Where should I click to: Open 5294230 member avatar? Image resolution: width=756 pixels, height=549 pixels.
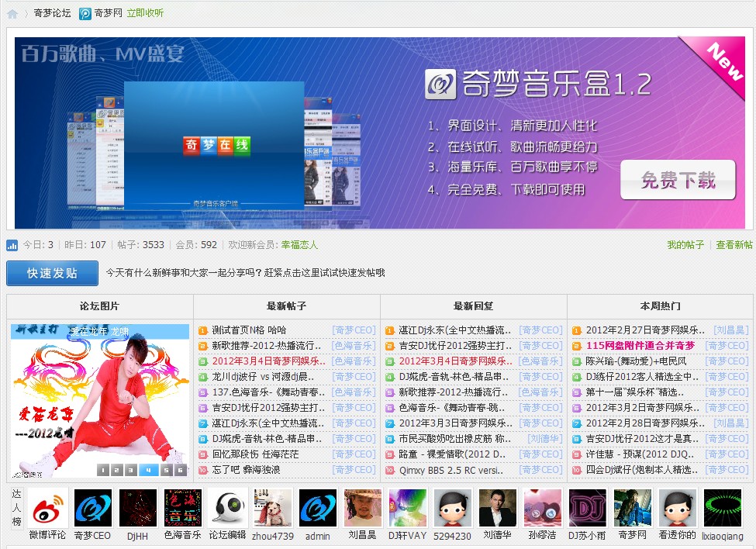453,508
